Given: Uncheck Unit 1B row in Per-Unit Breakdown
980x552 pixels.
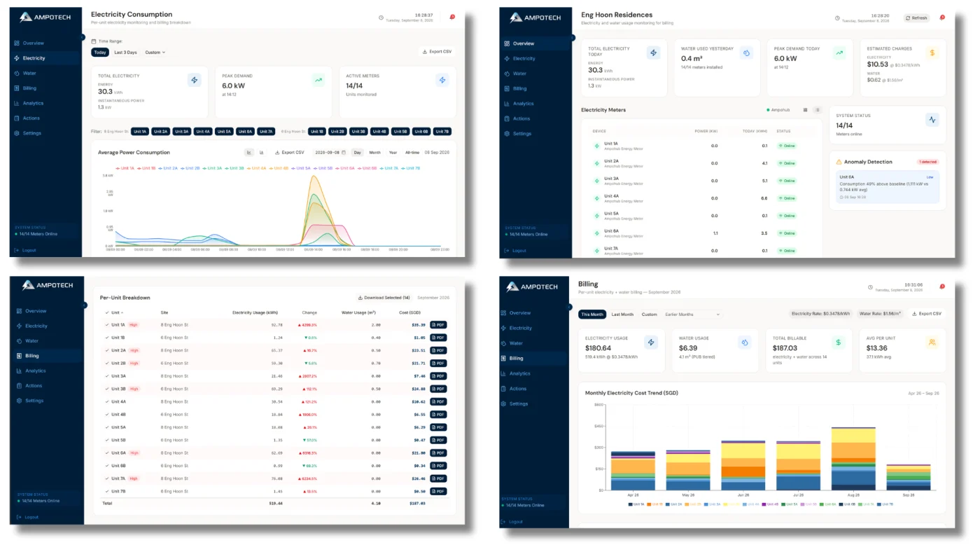Looking at the screenshot, I should point(107,338).
